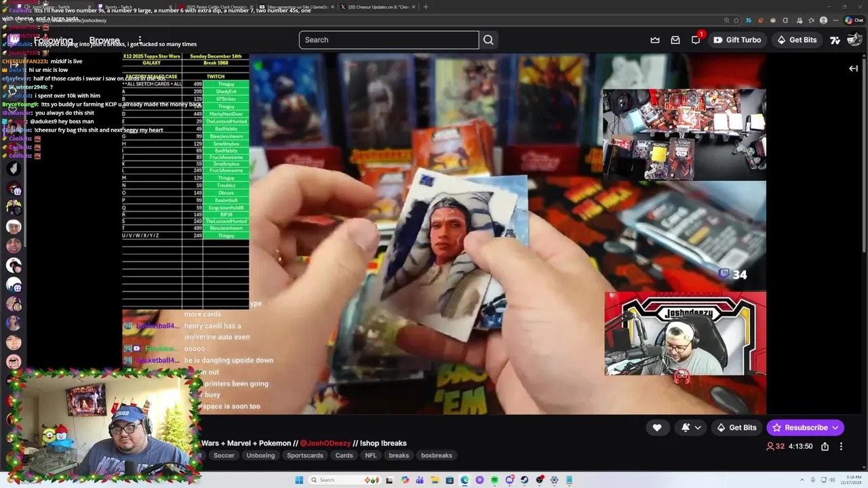Switch to the Sports - Twitch browser tab
The width and height of the screenshot is (868, 488).
(x=136, y=7)
